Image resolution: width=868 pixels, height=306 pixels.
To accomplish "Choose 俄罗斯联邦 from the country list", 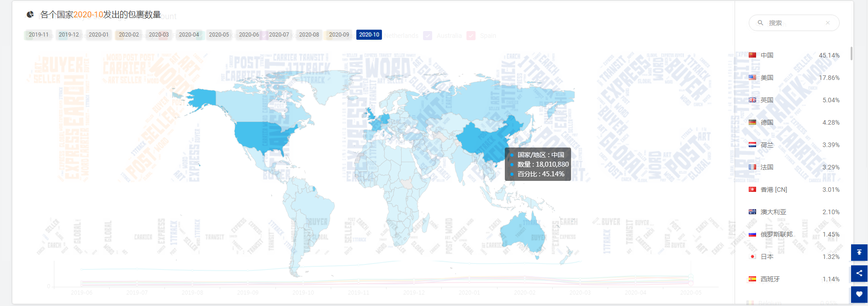I will (776, 234).
